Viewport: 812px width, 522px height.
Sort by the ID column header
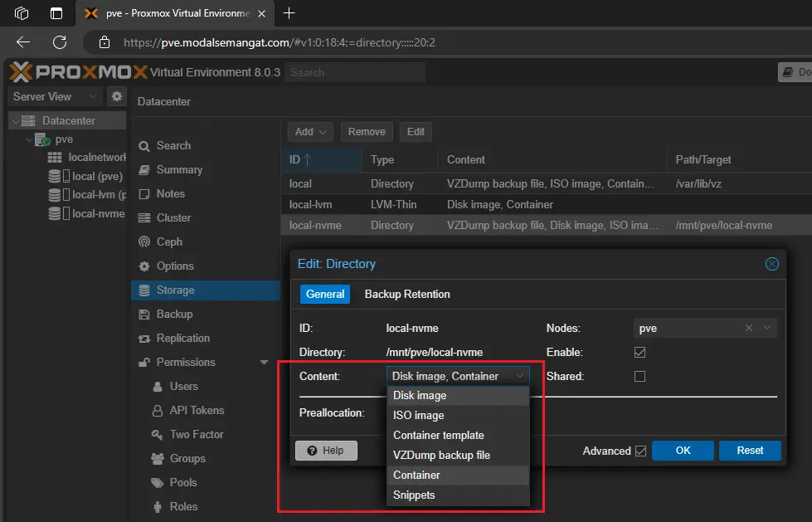tap(322, 159)
